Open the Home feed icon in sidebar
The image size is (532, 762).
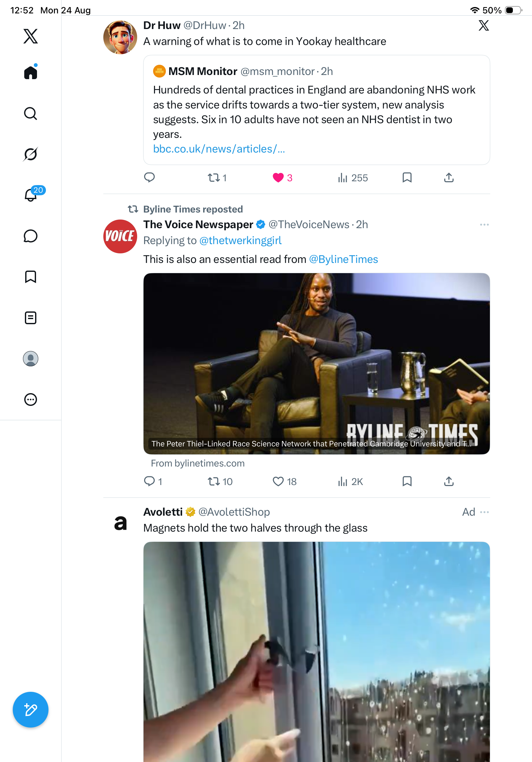31,72
